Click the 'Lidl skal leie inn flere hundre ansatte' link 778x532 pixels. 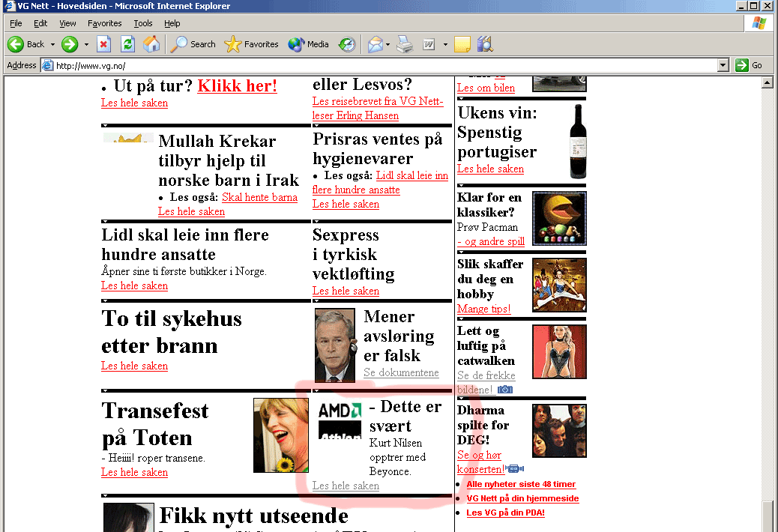381,183
